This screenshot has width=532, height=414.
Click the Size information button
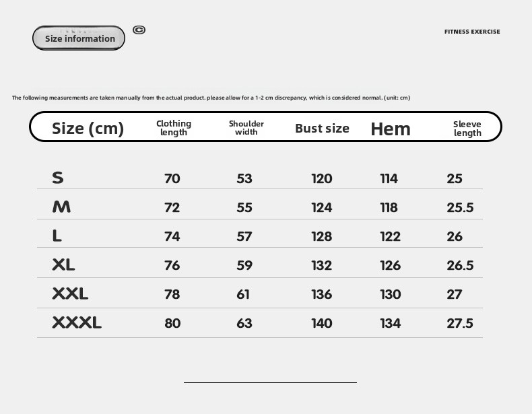[x=79, y=38]
